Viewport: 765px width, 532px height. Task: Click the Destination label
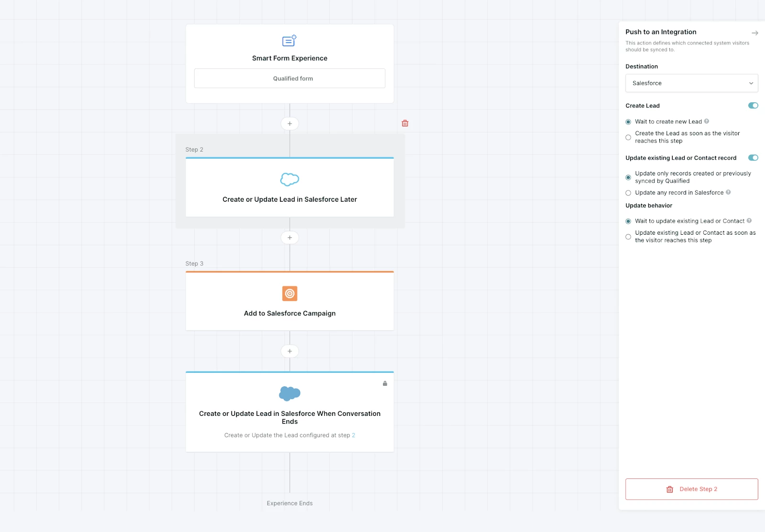pyautogui.click(x=642, y=66)
